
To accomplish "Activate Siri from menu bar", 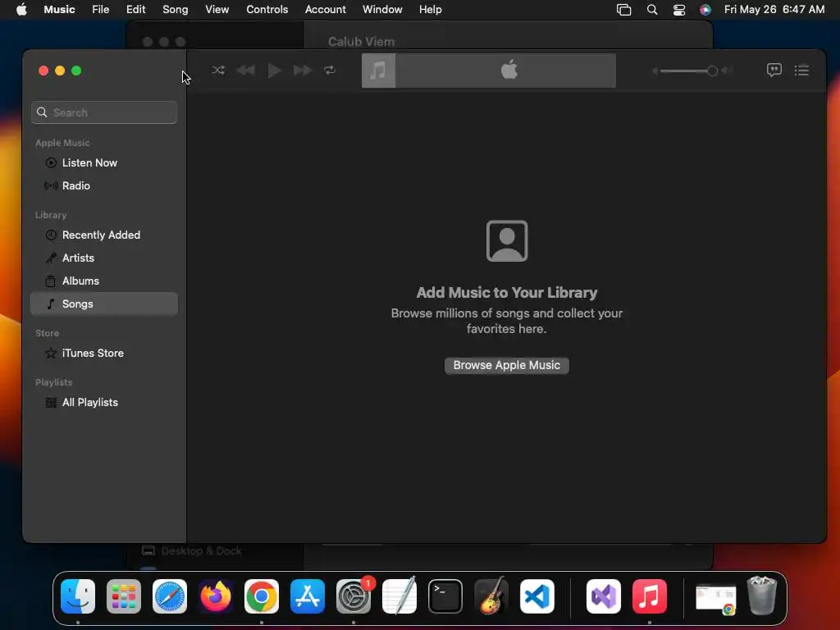I will 705,10.
